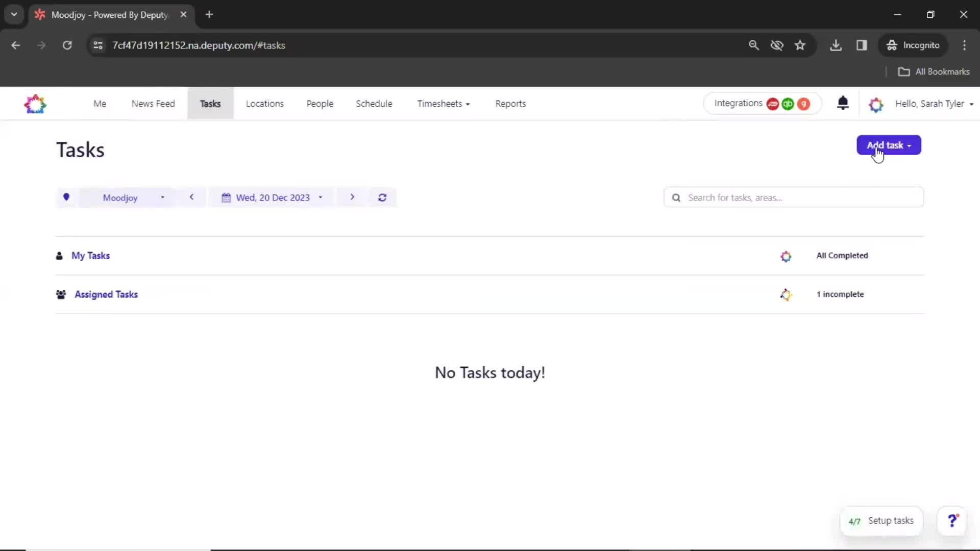Expand the Assigned Tasks 1 incomplete section

[106, 294]
